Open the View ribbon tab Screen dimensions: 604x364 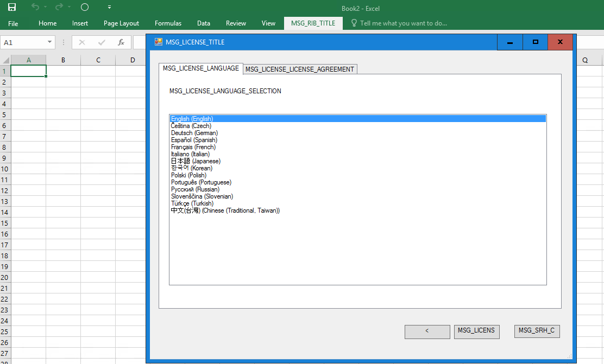(x=268, y=23)
